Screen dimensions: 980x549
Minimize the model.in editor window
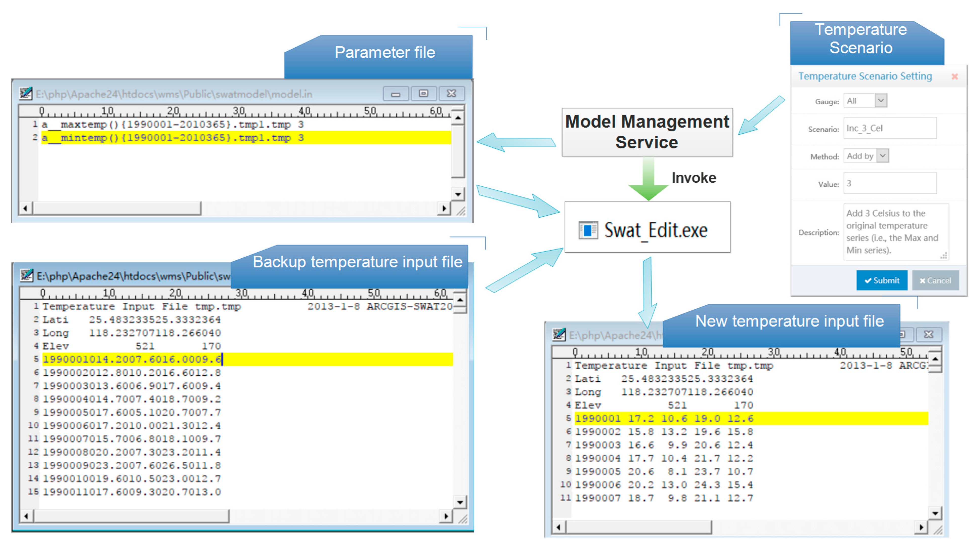396,93
